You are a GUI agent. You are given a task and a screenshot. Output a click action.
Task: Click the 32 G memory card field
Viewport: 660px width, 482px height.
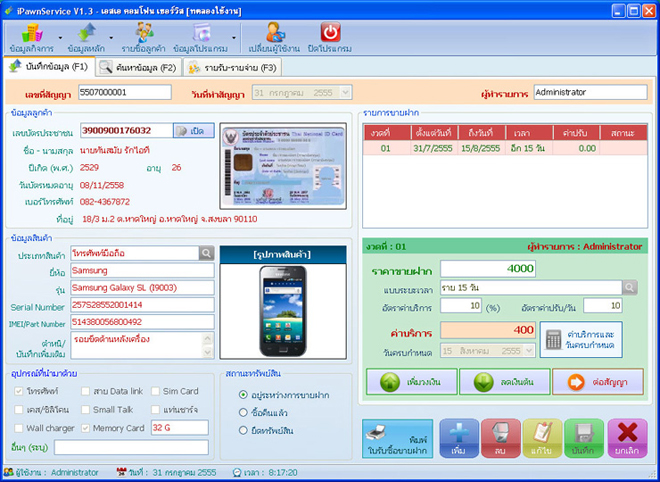[x=180, y=428]
